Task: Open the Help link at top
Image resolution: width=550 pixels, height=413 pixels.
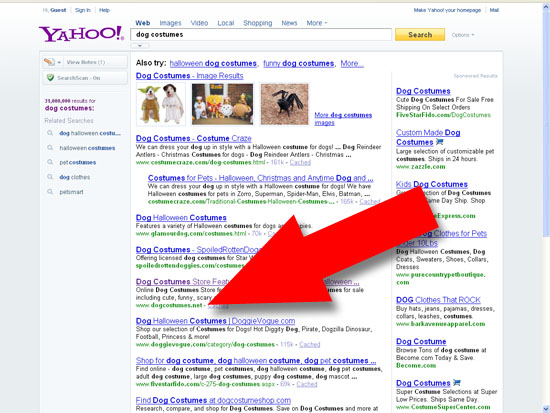Action: click(x=105, y=10)
